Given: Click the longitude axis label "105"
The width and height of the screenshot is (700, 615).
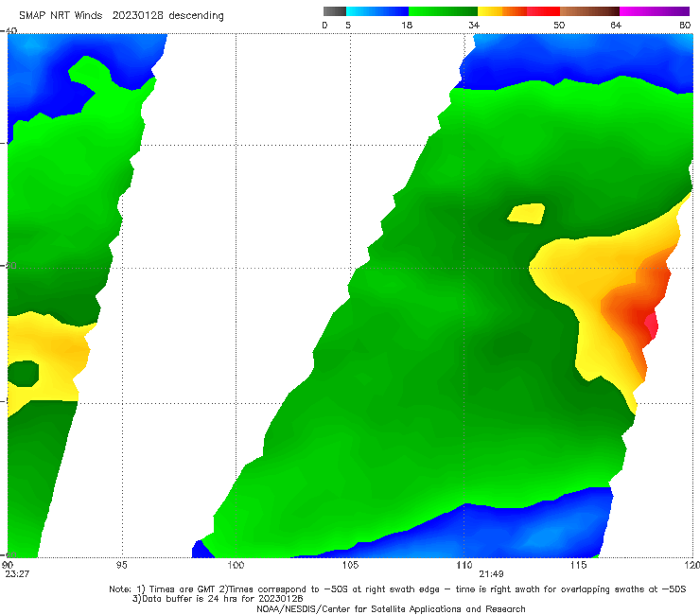Looking at the screenshot, I should coord(350,566).
